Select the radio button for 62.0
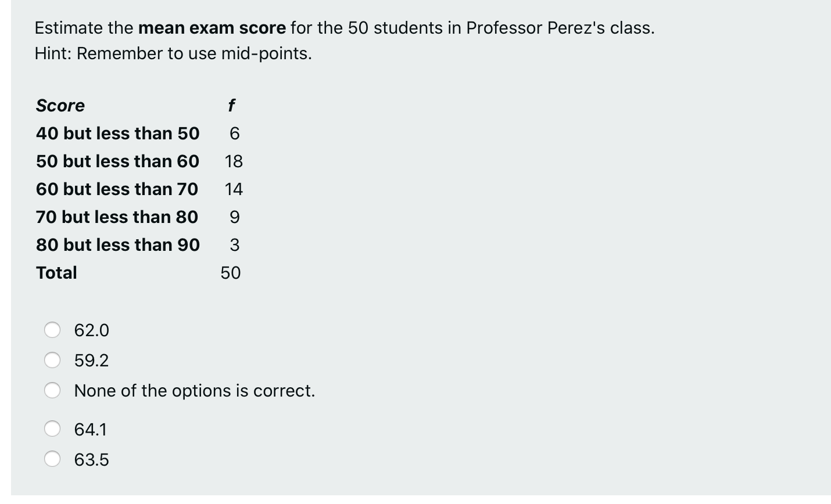 (52, 330)
